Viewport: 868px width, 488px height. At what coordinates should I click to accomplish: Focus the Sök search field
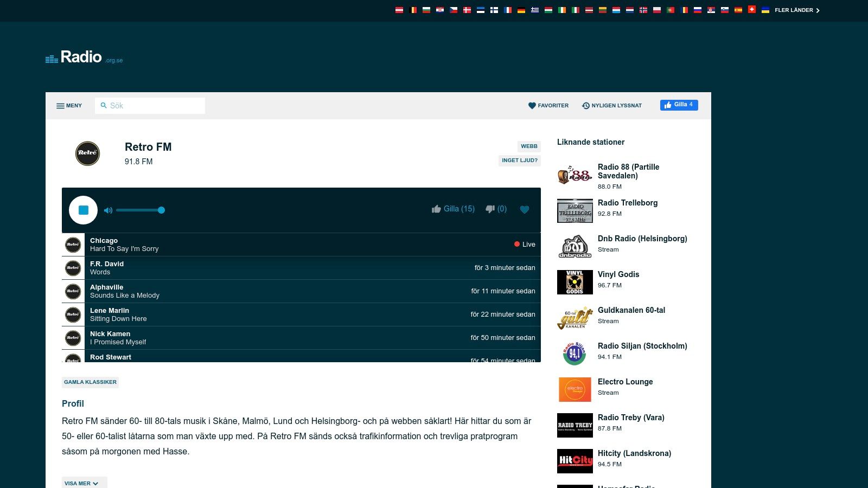(x=150, y=106)
